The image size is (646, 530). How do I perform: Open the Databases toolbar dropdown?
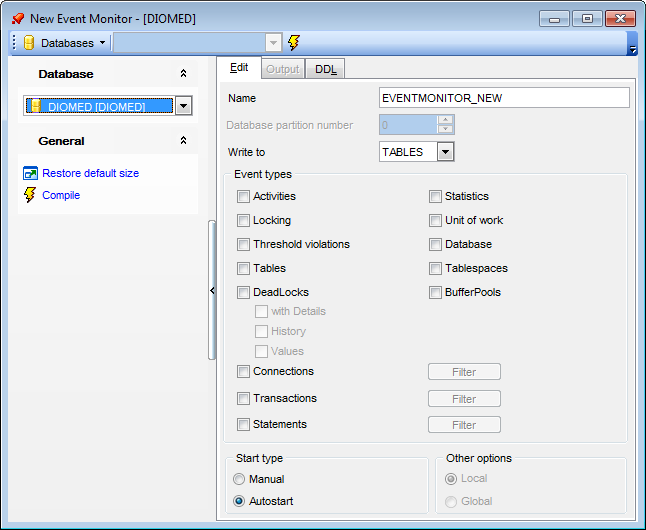tap(103, 43)
